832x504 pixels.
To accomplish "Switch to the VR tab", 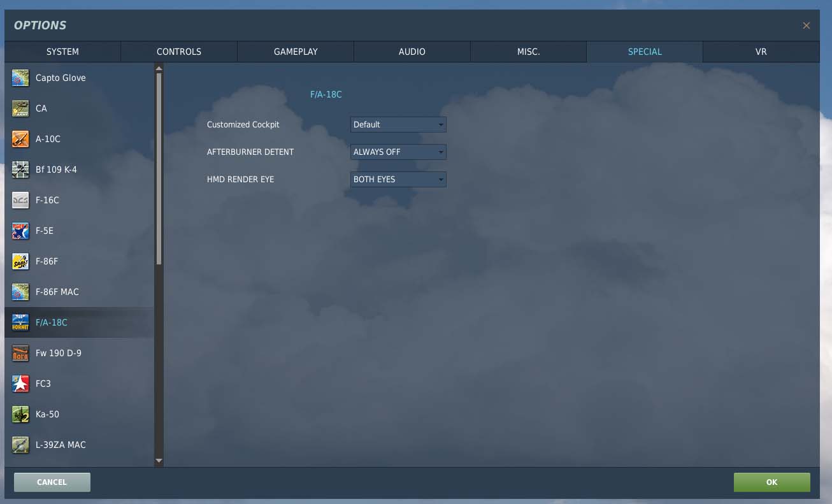I will click(x=761, y=52).
